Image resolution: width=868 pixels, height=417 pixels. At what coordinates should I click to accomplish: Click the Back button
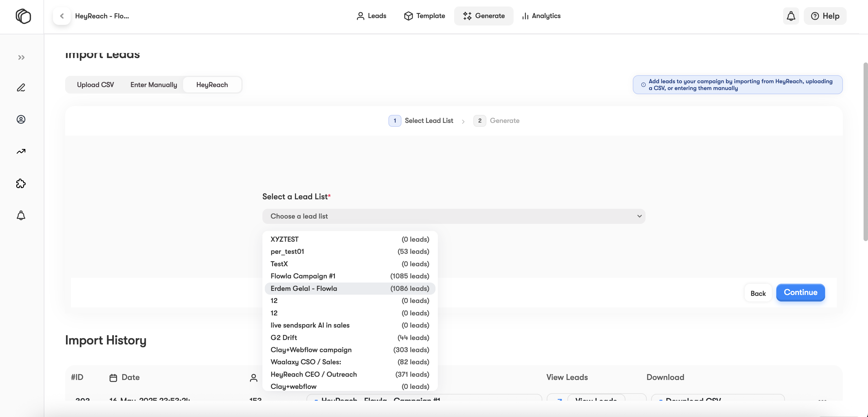(x=758, y=293)
